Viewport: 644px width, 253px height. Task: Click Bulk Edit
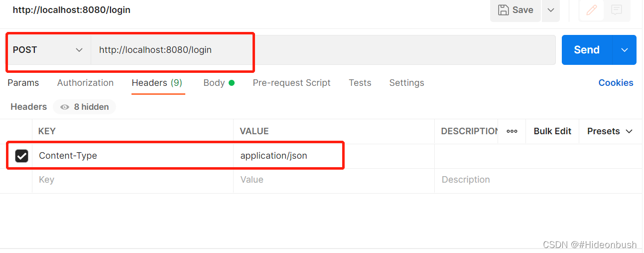pyautogui.click(x=552, y=131)
